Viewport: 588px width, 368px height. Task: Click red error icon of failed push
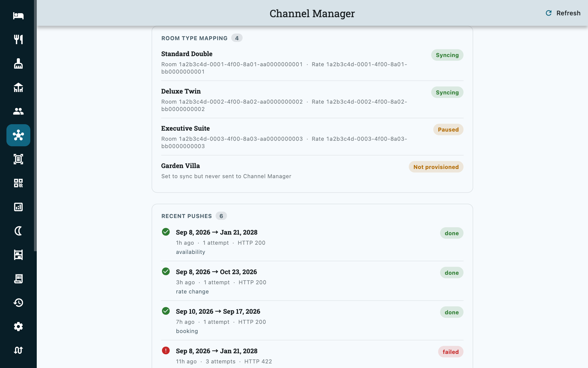pos(166,351)
